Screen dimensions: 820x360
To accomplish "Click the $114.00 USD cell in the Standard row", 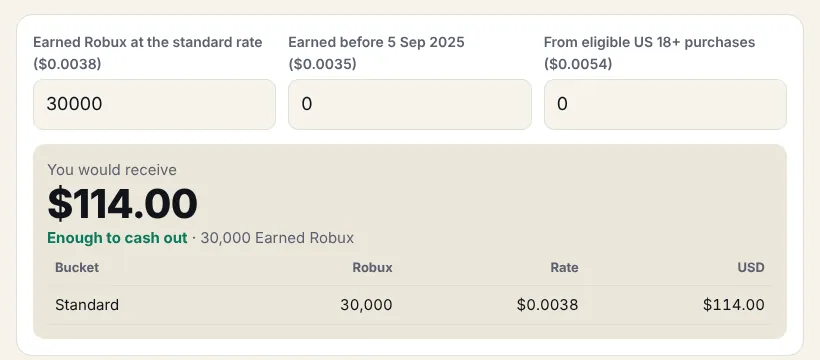I will (x=734, y=305).
